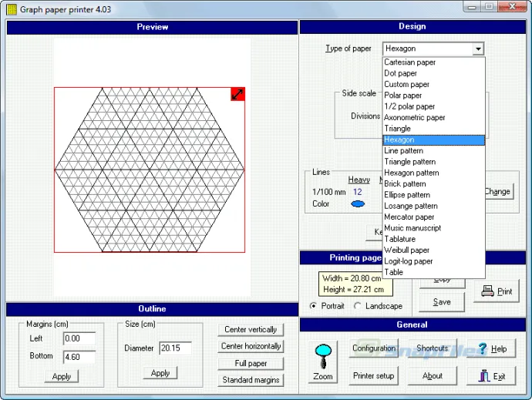Click the Height = 27.21 cm text
Image resolution: width=532 pixels, height=400 pixels.
click(x=353, y=290)
